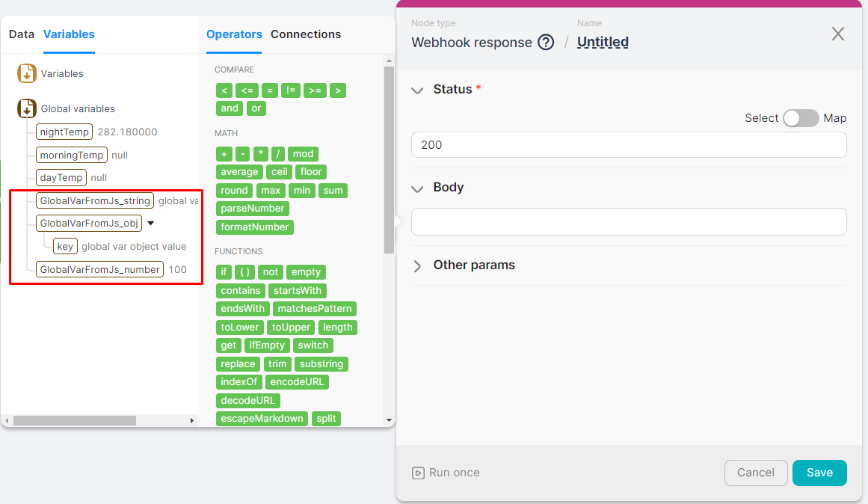Collapse the GlobalVarFromJs_obj tree node
The height and width of the screenshot is (504, 868).
[150, 223]
